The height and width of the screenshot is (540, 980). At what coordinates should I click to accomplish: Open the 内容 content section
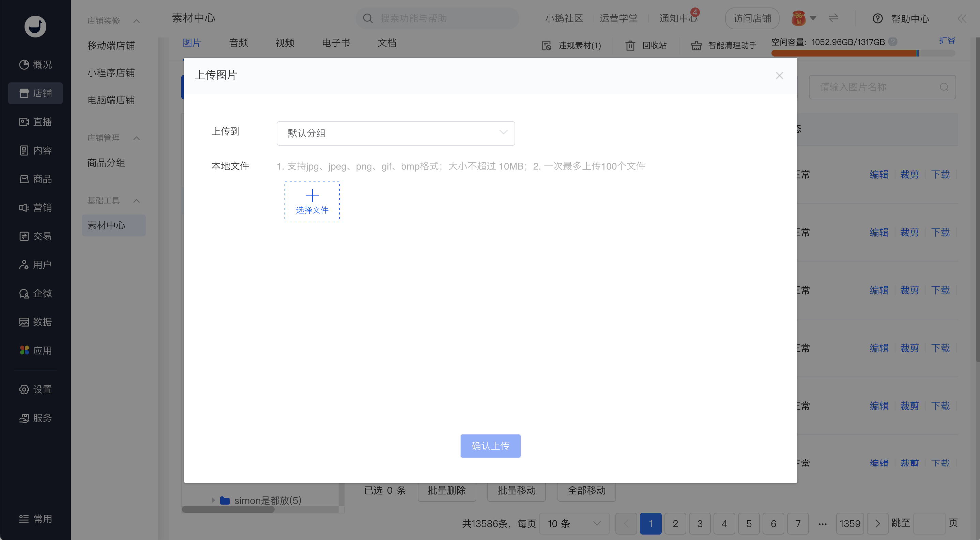tap(35, 150)
